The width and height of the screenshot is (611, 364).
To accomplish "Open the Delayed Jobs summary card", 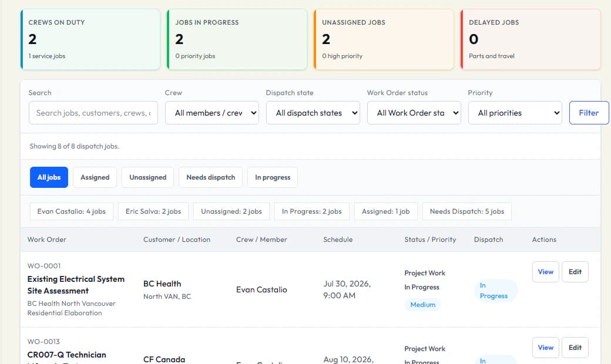I will click(531, 40).
